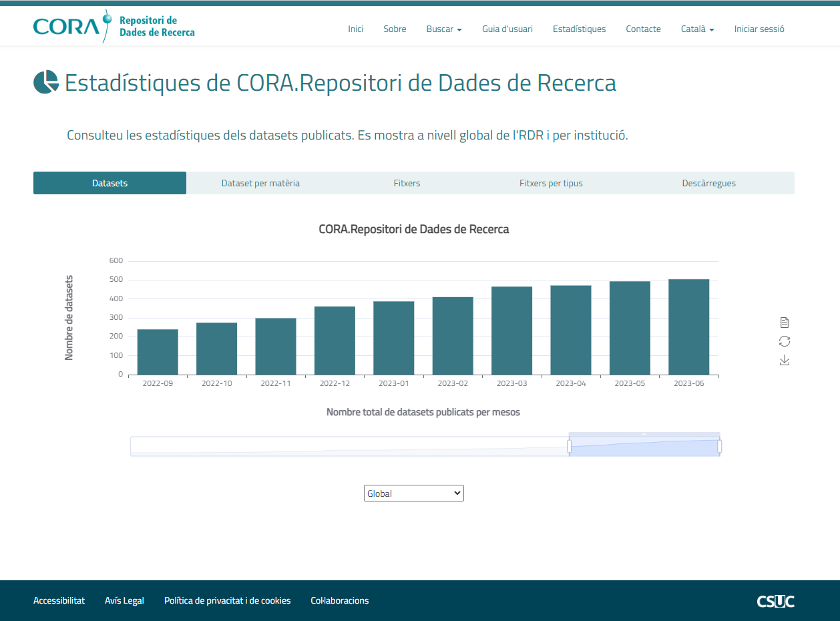Expand the Català language dropdown
This screenshot has height=621, width=840.
click(698, 29)
